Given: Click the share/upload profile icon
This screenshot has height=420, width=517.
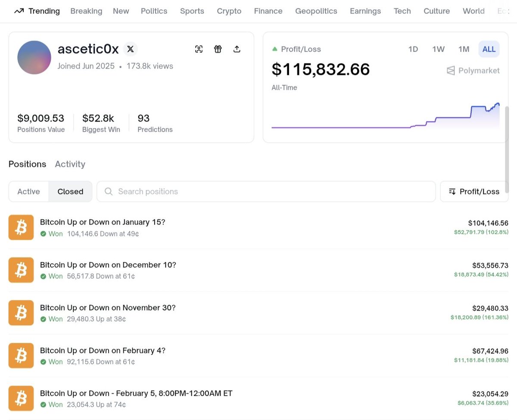Looking at the screenshot, I should click(x=237, y=49).
